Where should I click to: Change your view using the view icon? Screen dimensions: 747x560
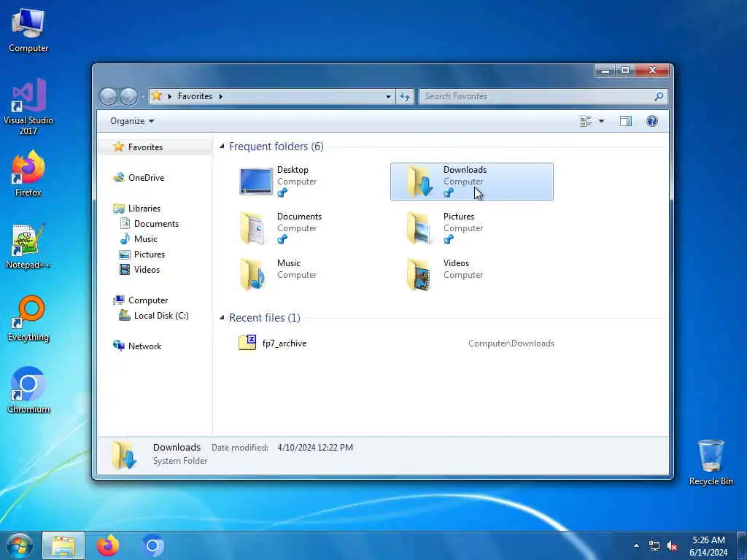[x=586, y=121]
